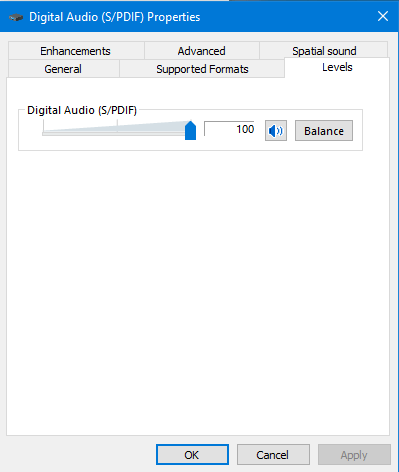Click the audio device icon in title bar
Viewport: 399px width, 472px height.
coord(16,17)
